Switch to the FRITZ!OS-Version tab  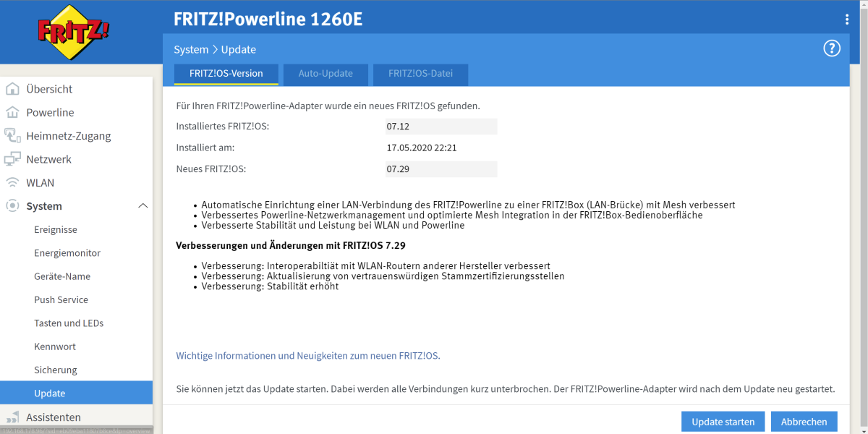click(226, 74)
